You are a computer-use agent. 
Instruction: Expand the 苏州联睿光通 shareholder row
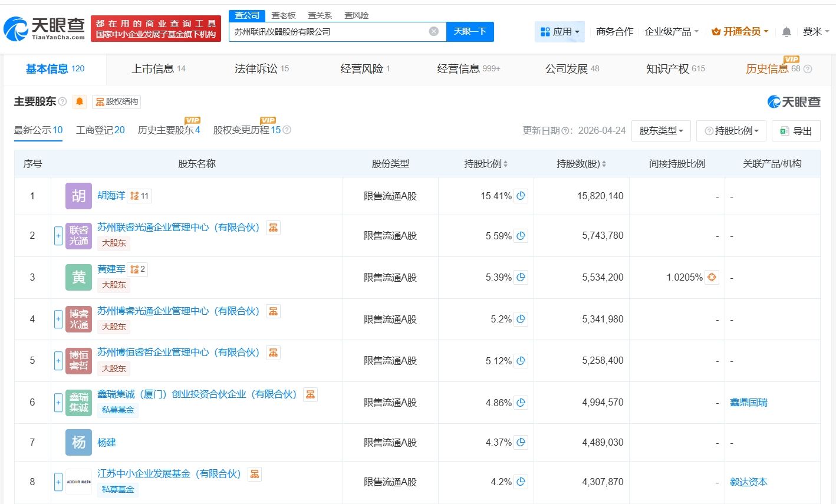58,236
